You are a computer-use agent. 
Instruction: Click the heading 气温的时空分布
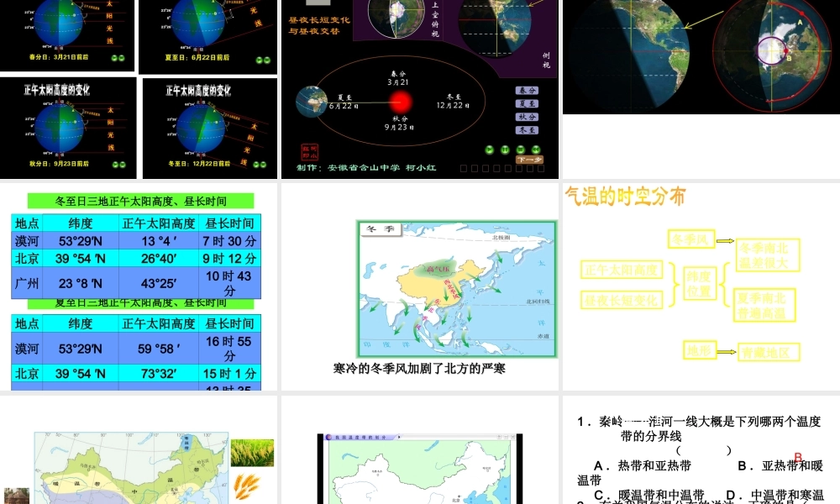625,197
